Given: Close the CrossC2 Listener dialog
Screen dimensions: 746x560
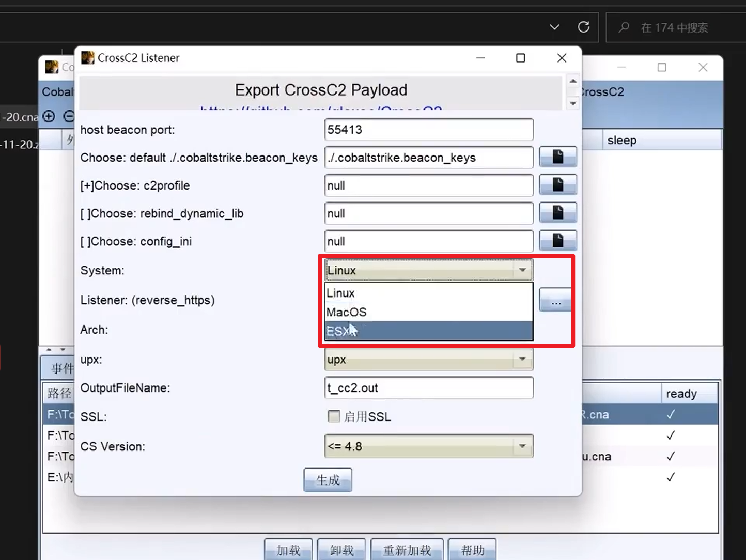Looking at the screenshot, I should click(562, 58).
